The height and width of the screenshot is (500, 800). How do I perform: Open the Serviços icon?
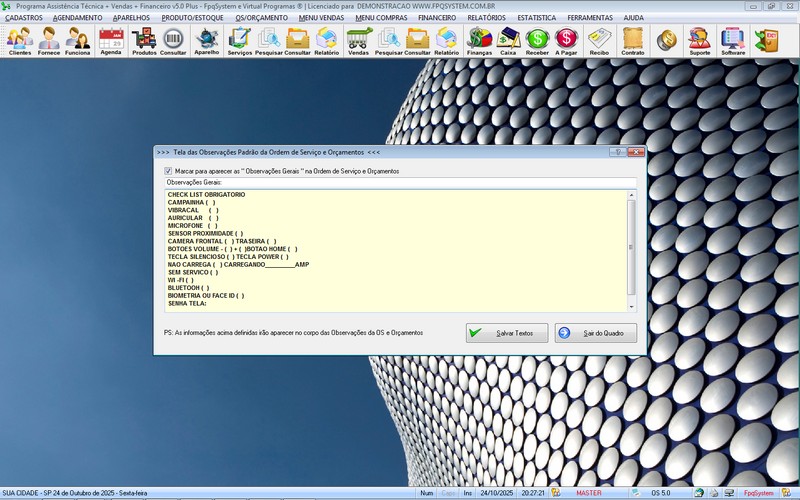point(240,41)
